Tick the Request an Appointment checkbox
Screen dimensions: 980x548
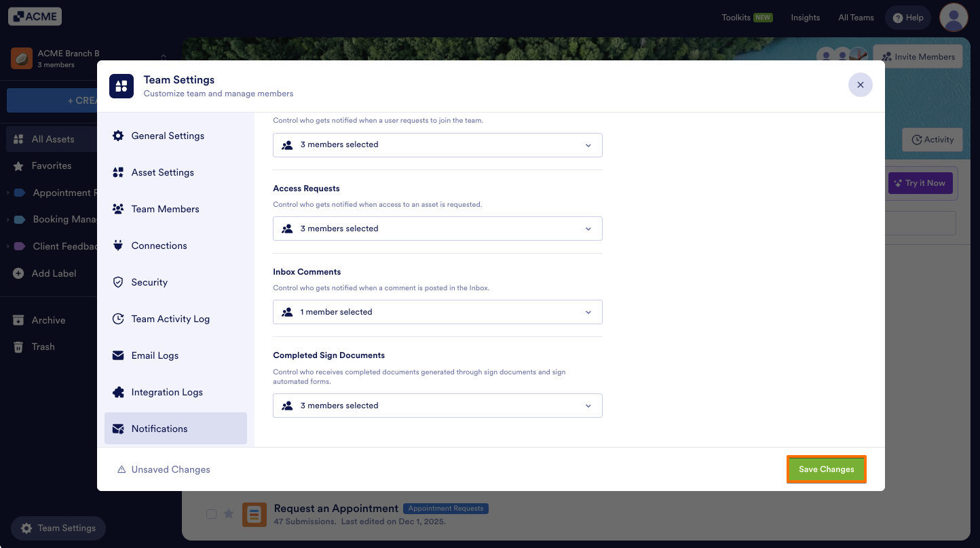coord(211,514)
